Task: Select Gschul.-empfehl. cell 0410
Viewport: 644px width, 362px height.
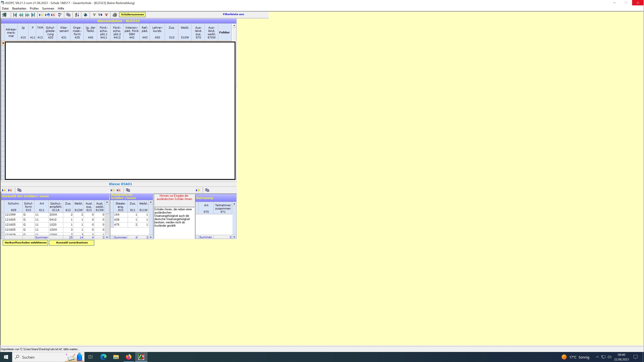Action: pos(56,220)
